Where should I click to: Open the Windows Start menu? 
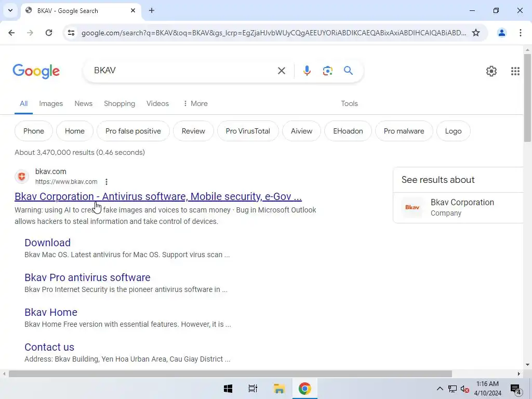point(228,389)
